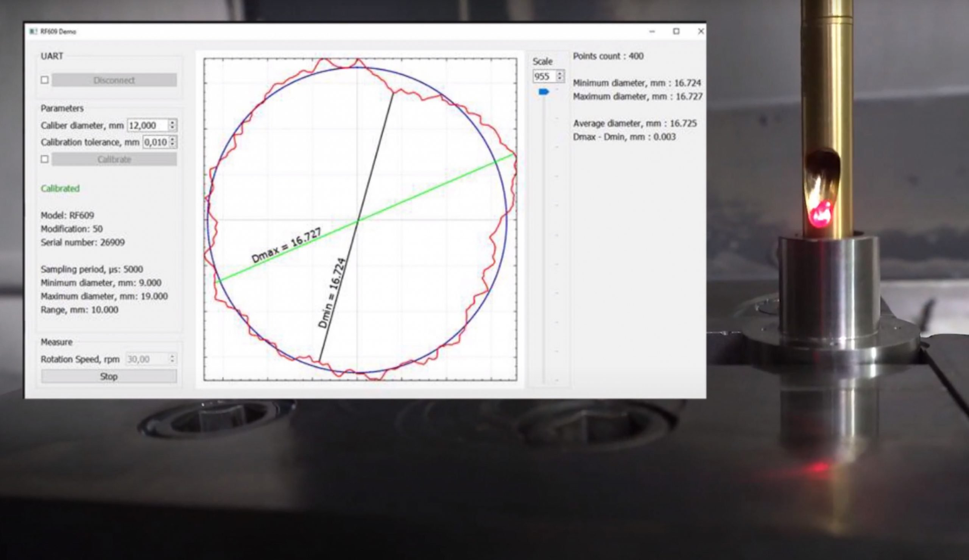
Task: Toggle the checkbox beside Disconnect
Action: click(45, 80)
